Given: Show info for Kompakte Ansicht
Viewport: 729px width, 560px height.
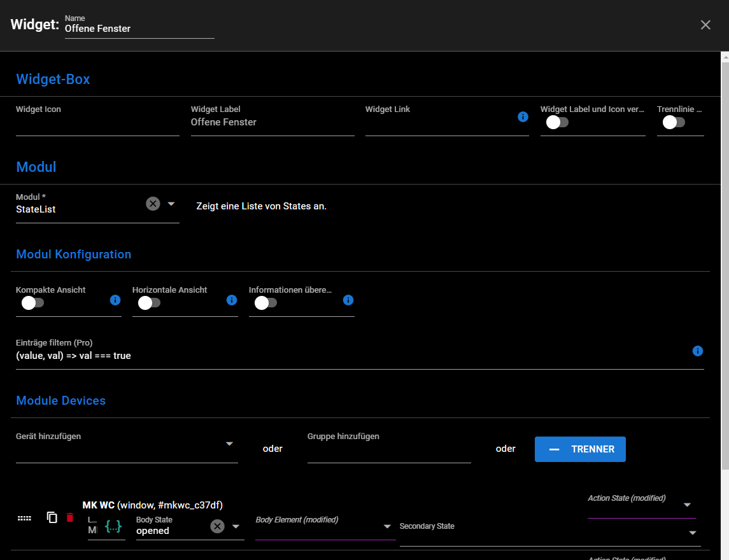Looking at the screenshot, I should (115, 300).
